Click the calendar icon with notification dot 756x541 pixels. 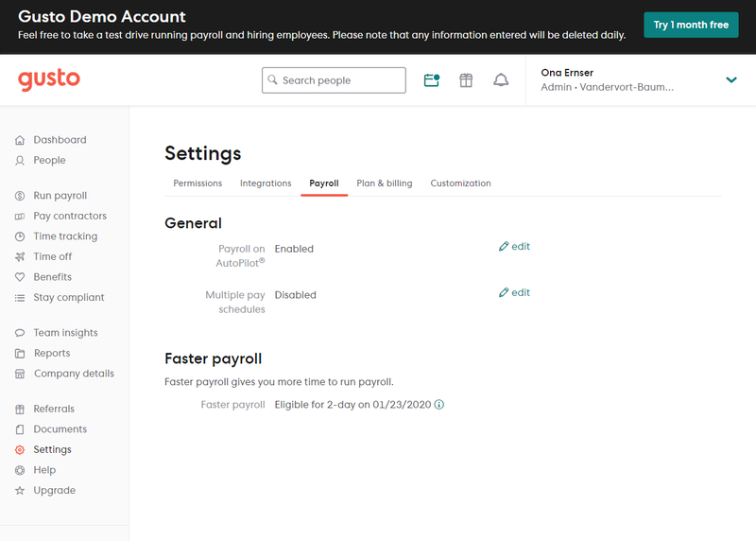coord(432,80)
